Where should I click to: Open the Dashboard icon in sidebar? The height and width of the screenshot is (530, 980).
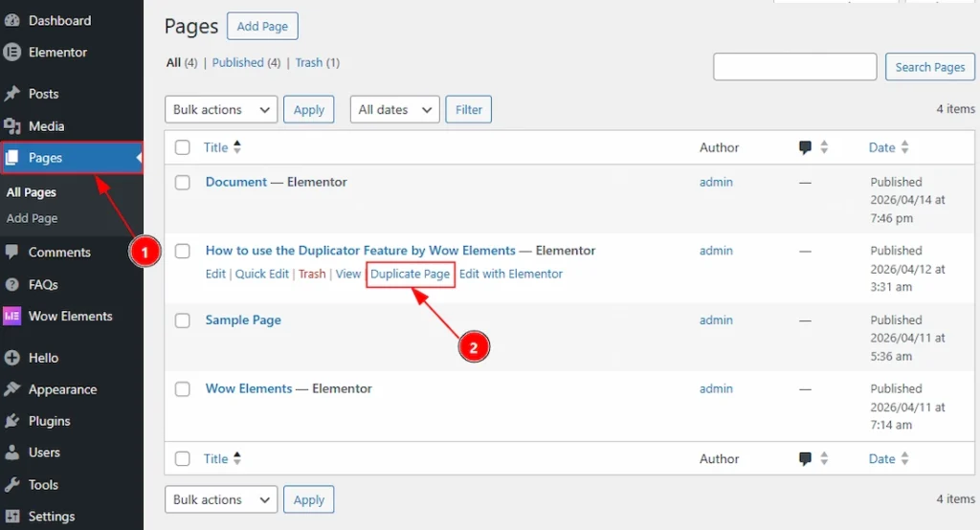11,21
